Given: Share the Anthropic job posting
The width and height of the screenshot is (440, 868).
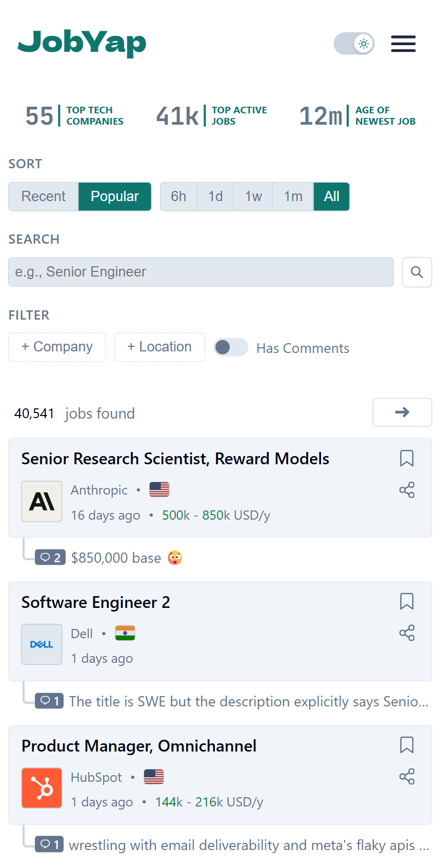Looking at the screenshot, I should [407, 490].
